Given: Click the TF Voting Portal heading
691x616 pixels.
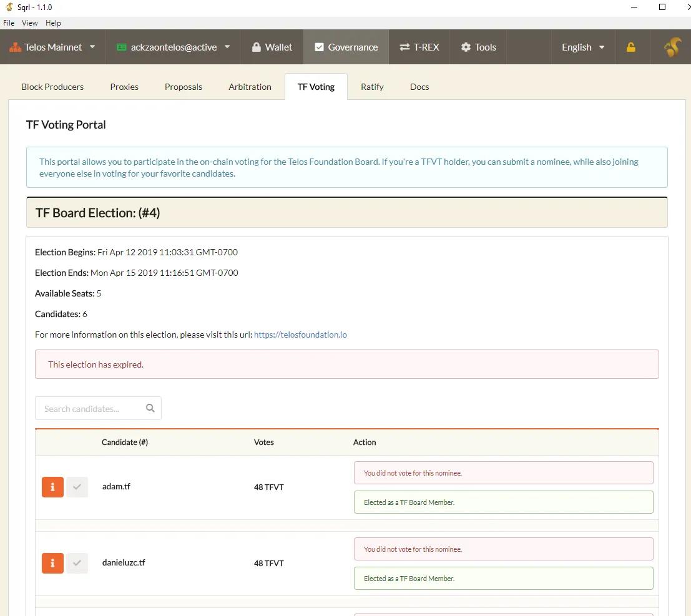Looking at the screenshot, I should [66, 125].
